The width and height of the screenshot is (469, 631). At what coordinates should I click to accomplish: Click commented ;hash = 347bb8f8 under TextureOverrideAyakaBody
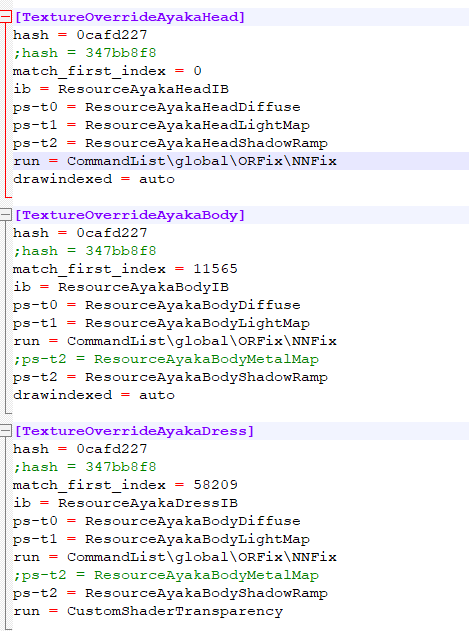(85, 251)
